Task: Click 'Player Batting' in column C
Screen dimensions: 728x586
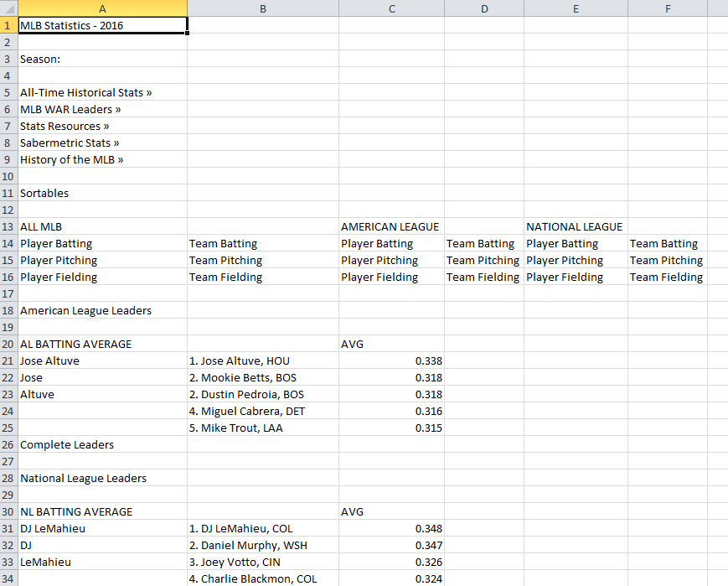Action: (x=391, y=243)
